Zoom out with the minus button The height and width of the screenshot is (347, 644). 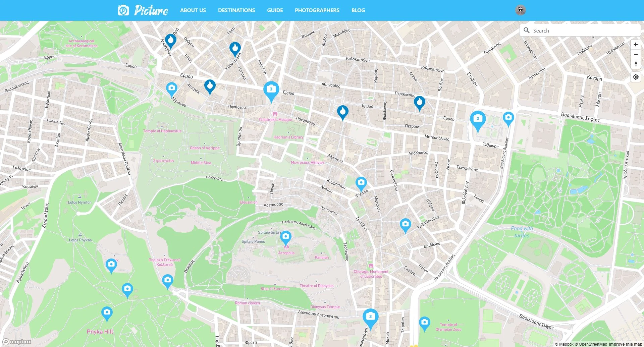636,54
